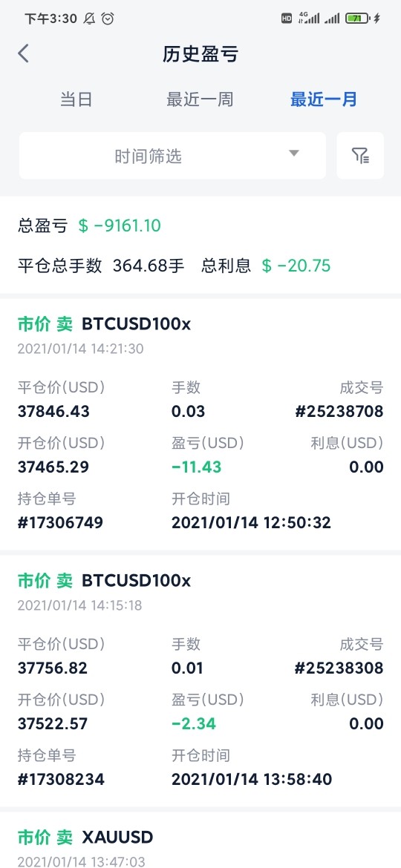Tap transaction number #25238708
The height and width of the screenshot is (868, 401).
click(x=339, y=411)
